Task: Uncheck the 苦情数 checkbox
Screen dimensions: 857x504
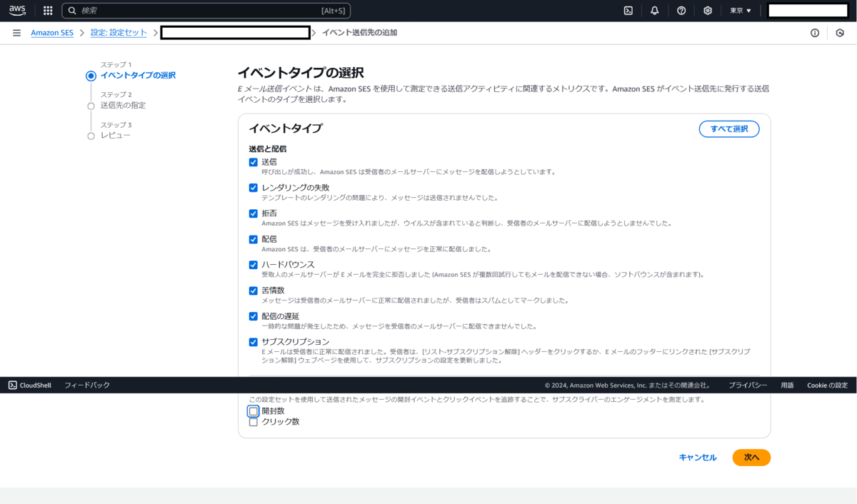Action: tap(254, 291)
